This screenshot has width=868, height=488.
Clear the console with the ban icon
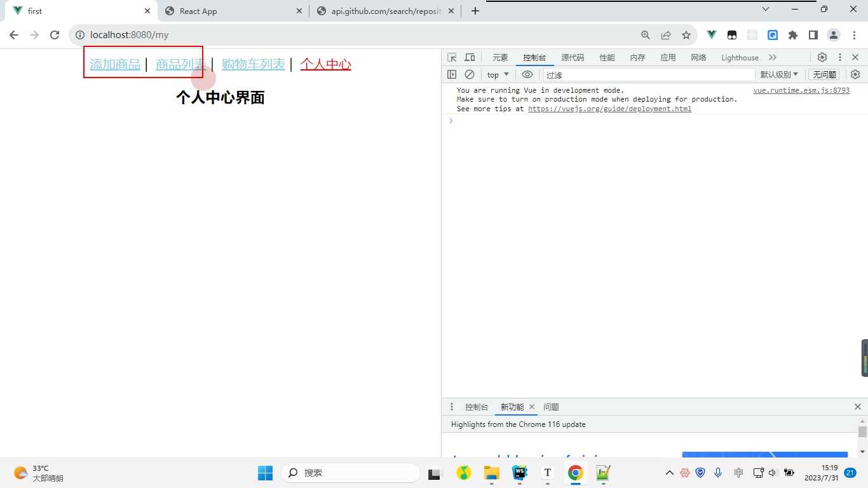tap(470, 74)
